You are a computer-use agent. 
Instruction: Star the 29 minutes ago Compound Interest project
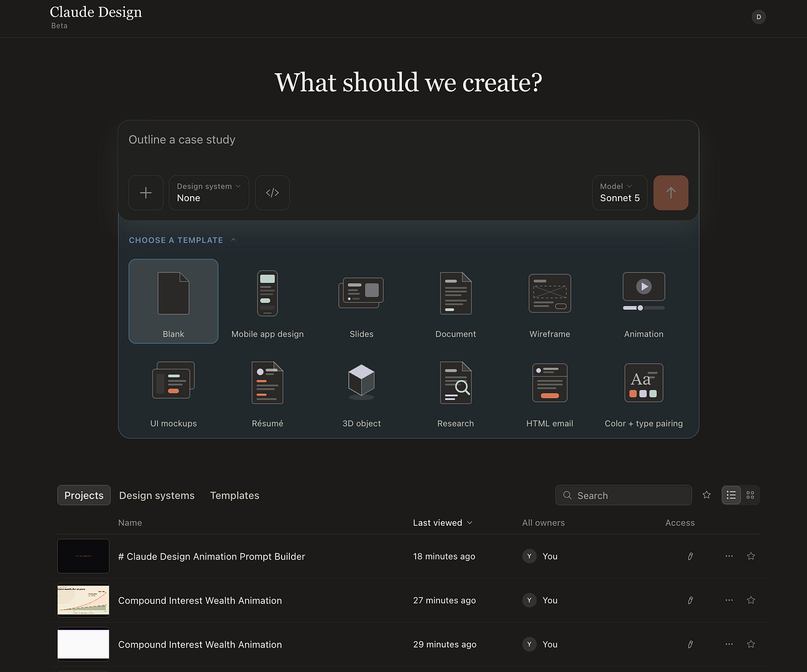[x=751, y=644]
